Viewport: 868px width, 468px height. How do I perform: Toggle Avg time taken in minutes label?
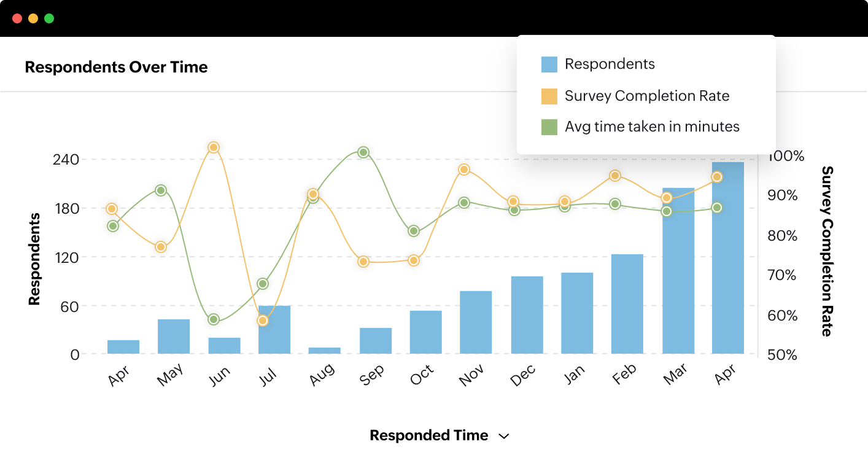652,127
